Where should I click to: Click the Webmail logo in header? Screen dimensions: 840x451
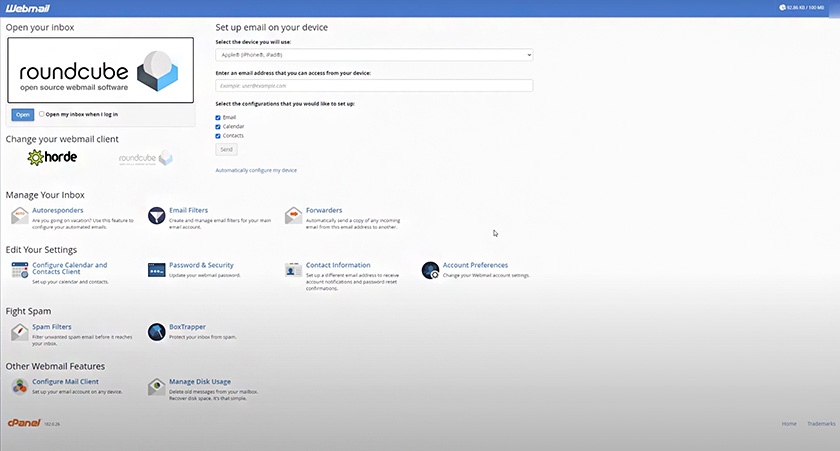28,8
